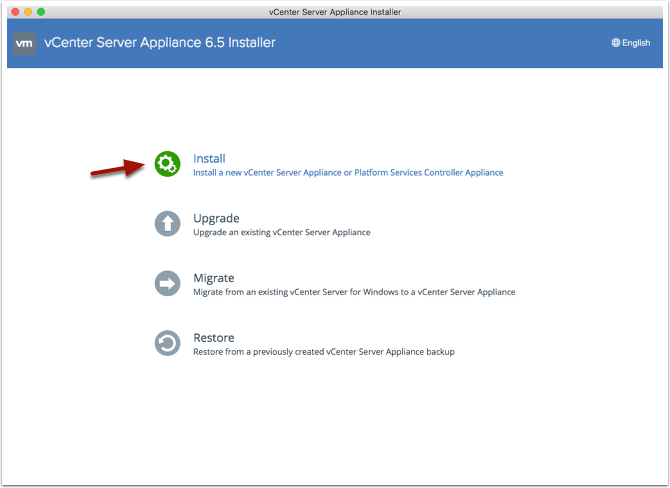Viewport: 670px width, 488px height.
Task: Click the window title bar text
Action: pos(335,10)
